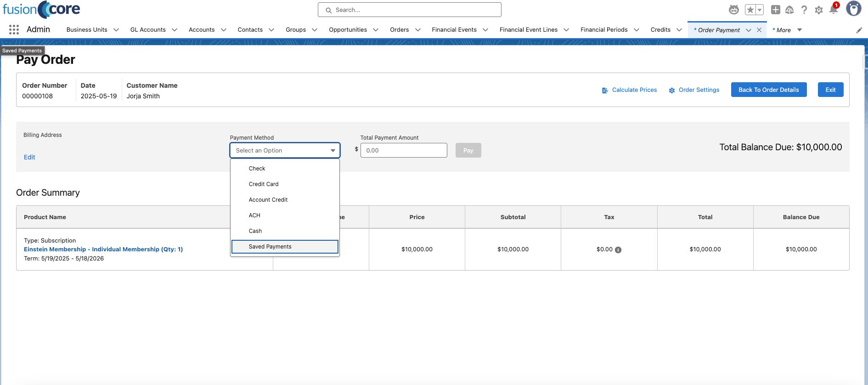Click Back To Order Details button
This screenshot has height=385, width=868.
pyautogui.click(x=769, y=90)
